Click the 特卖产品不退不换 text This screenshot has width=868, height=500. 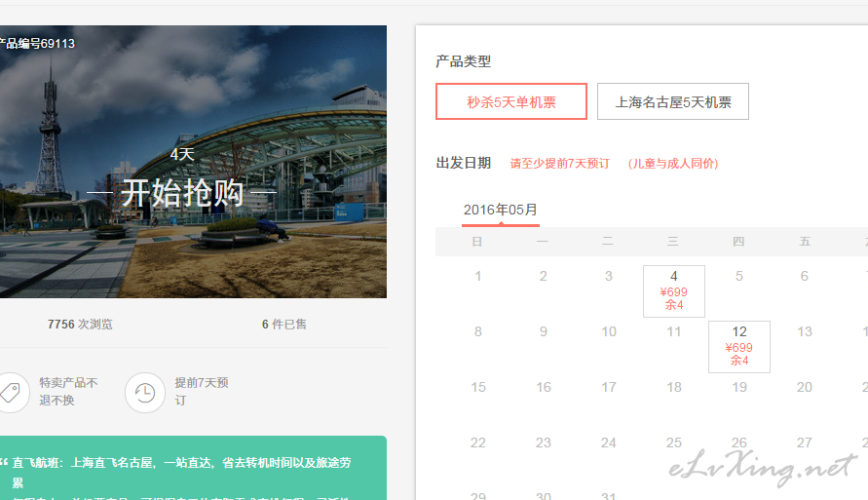point(68,392)
